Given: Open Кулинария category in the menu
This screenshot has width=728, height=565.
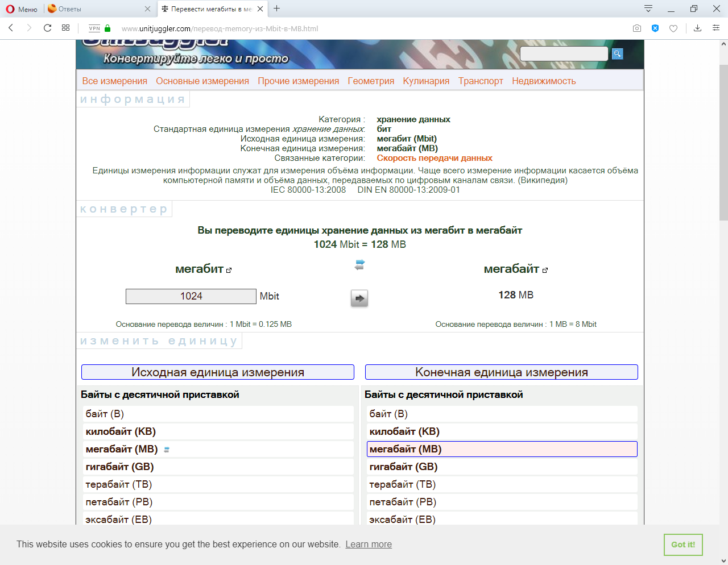Looking at the screenshot, I should click(426, 81).
